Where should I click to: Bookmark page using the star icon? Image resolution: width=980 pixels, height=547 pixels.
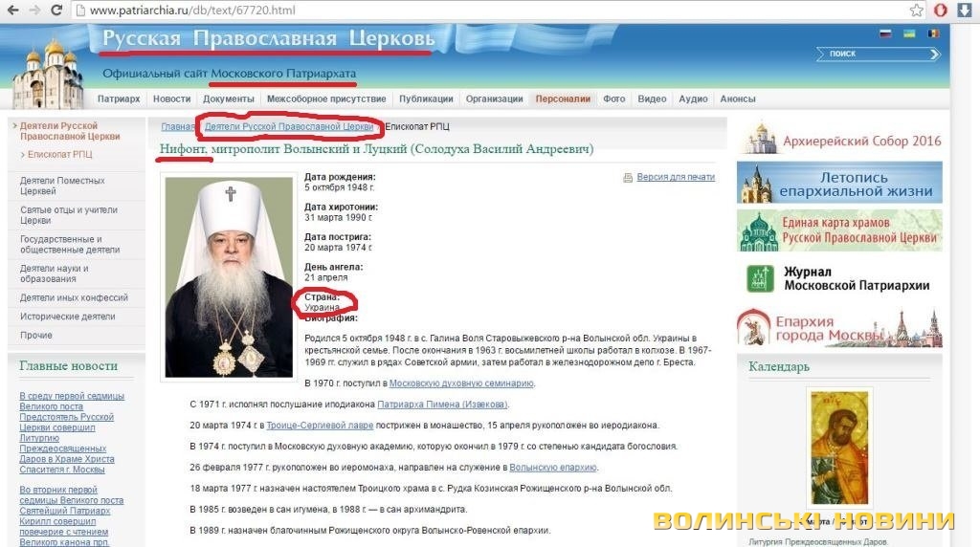(916, 10)
